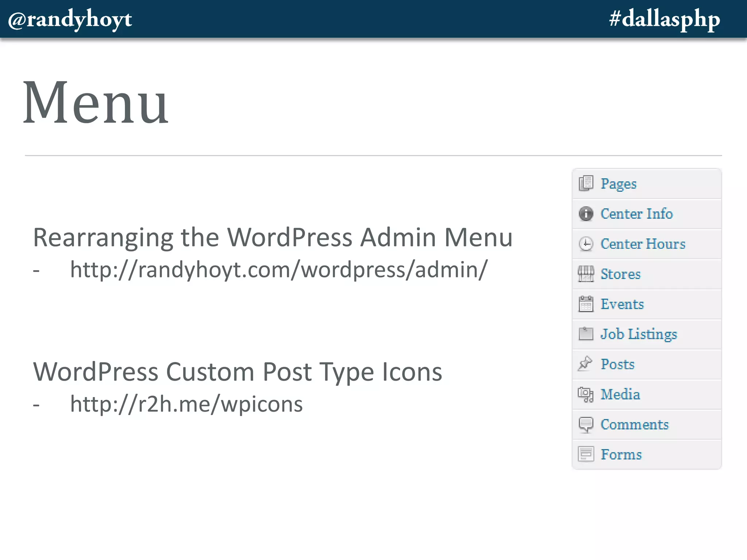The image size is (747, 560).
Task: Click the Pages document icon
Action: pyautogui.click(x=586, y=183)
